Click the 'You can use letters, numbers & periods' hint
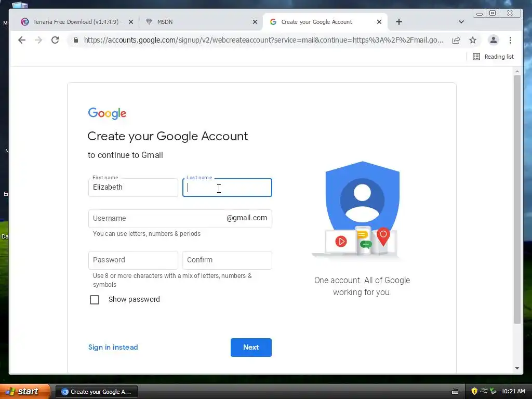Viewport: 532px width, 399px height. click(147, 234)
